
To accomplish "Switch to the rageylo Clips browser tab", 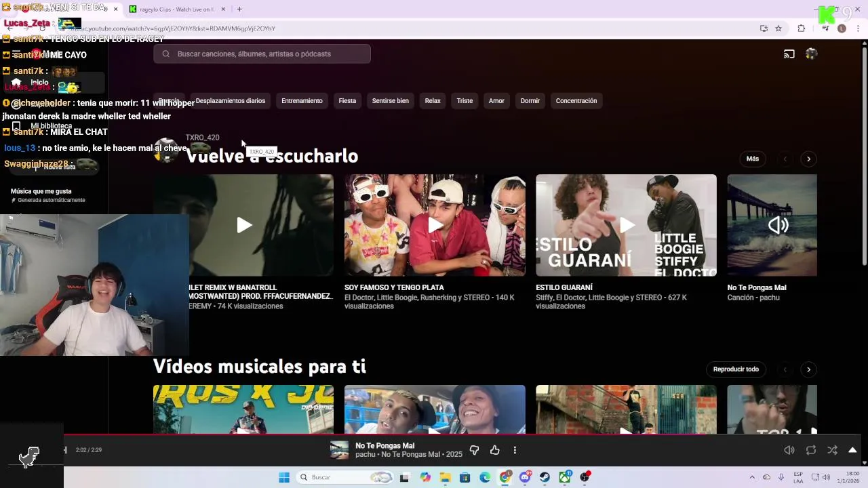I will pos(176,9).
